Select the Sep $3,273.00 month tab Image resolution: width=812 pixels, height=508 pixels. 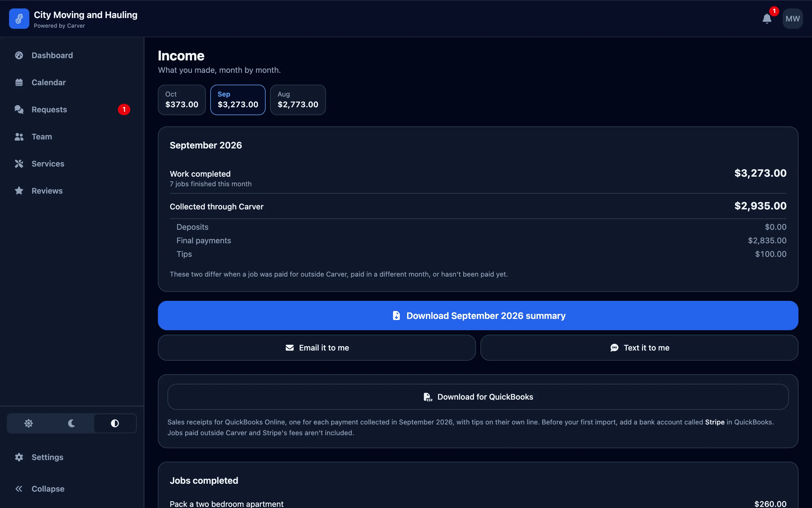click(238, 100)
